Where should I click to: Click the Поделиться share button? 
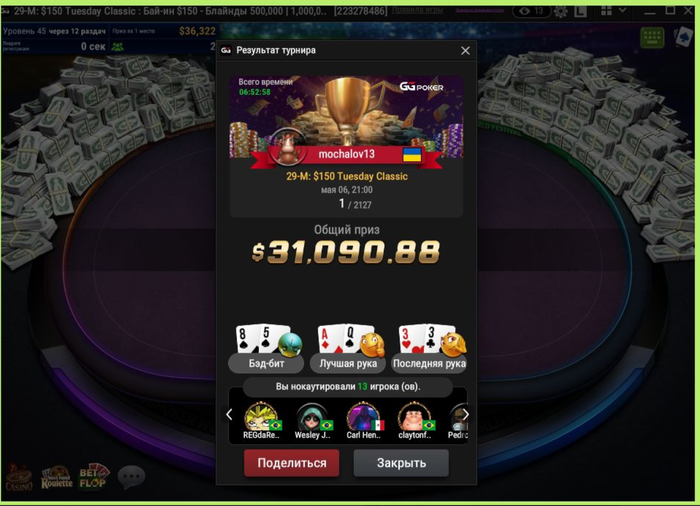coord(292,463)
